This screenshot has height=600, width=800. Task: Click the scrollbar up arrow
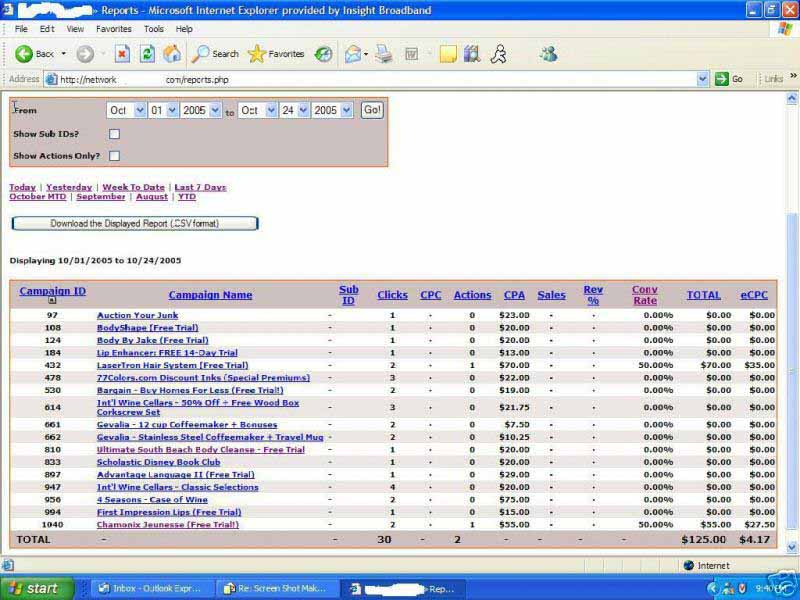791,98
